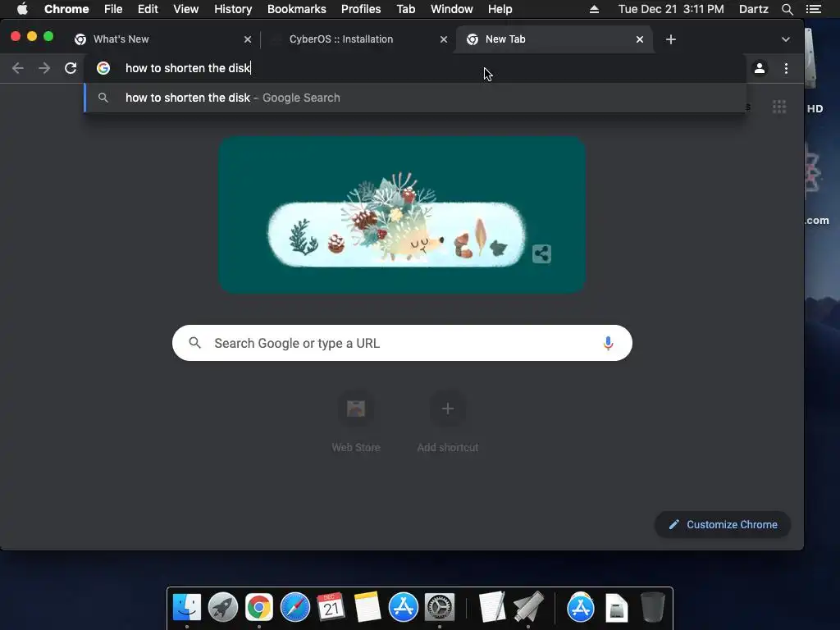Open the Chrome profile avatar menu
This screenshot has width=840, height=630.
point(759,68)
